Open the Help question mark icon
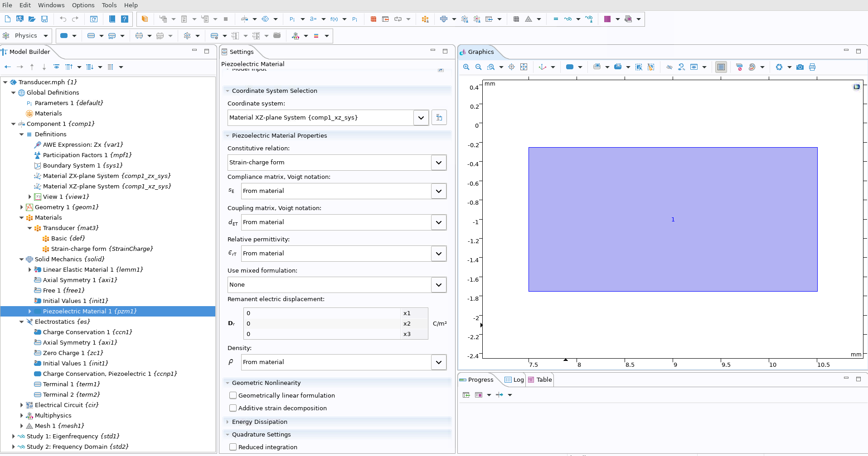Screen dimensions: 868x456 [x=125, y=19]
